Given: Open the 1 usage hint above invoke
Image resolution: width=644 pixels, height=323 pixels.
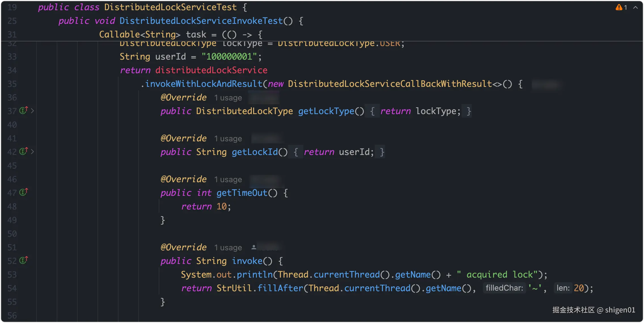Looking at the screenshot, I should 228,248.
